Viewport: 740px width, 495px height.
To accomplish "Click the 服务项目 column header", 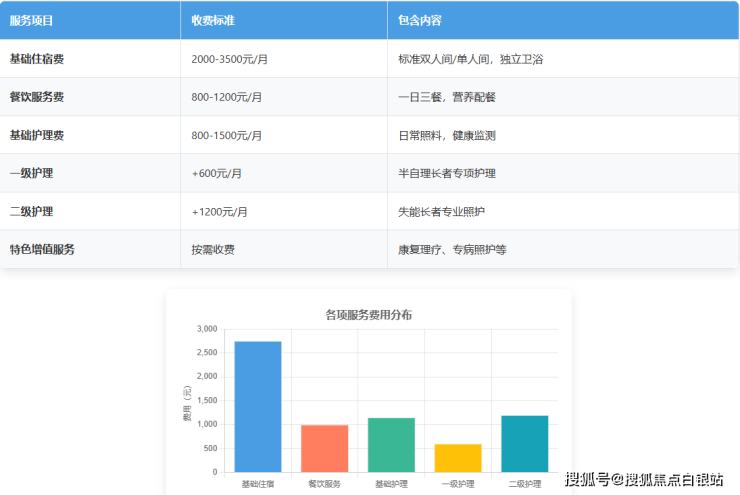I will [32, 20].
